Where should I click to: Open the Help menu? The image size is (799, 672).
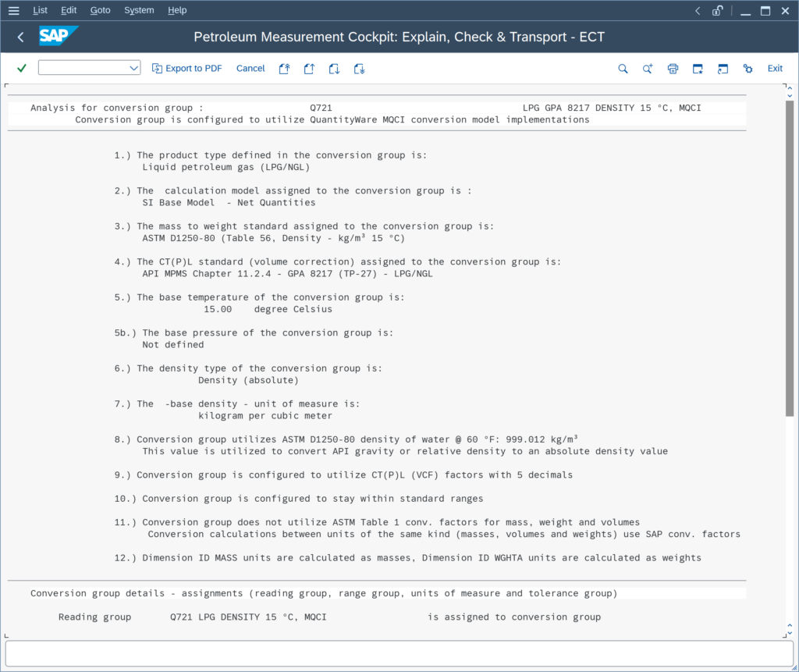click(x=177, y=10)
